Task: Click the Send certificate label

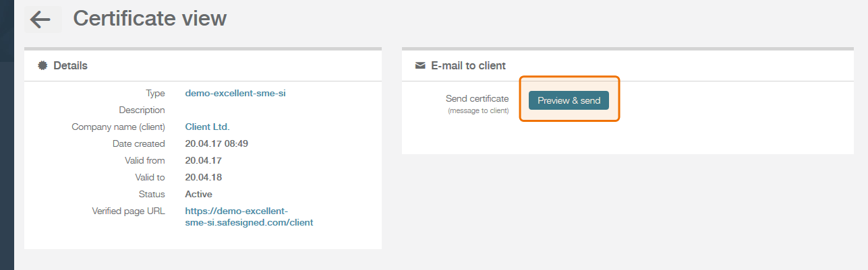Action: pyautogui.click(x=478, y=98)
